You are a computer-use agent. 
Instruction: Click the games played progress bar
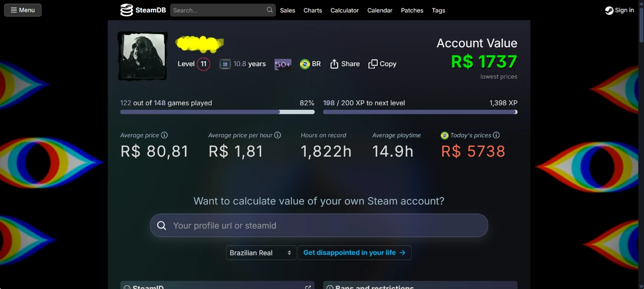[217, 112]
